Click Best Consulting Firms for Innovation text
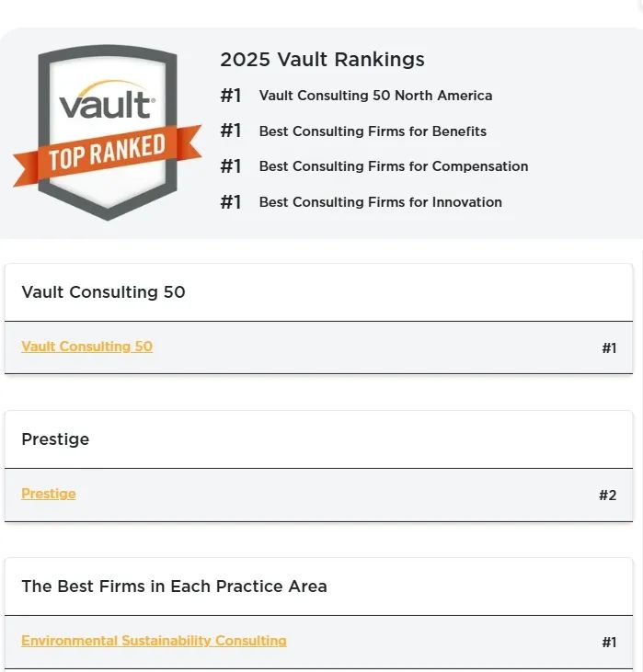Viewport: 643px width, 672px height. [380, 202]
